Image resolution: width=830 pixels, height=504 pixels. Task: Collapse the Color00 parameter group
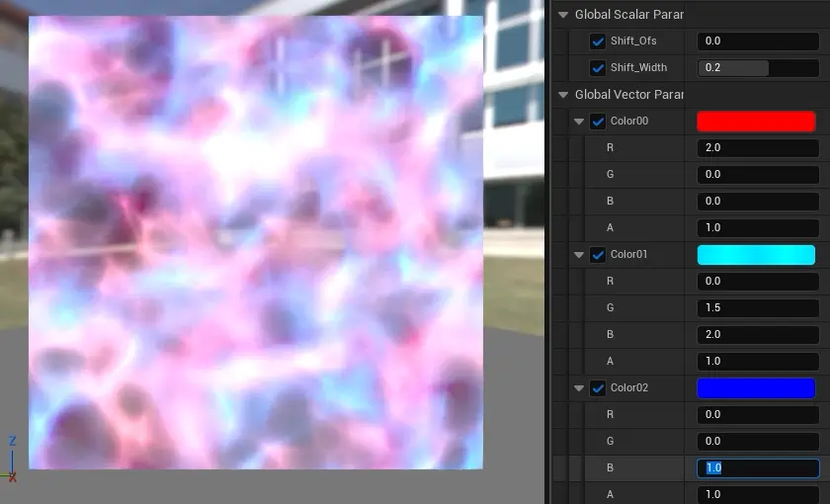579,122
